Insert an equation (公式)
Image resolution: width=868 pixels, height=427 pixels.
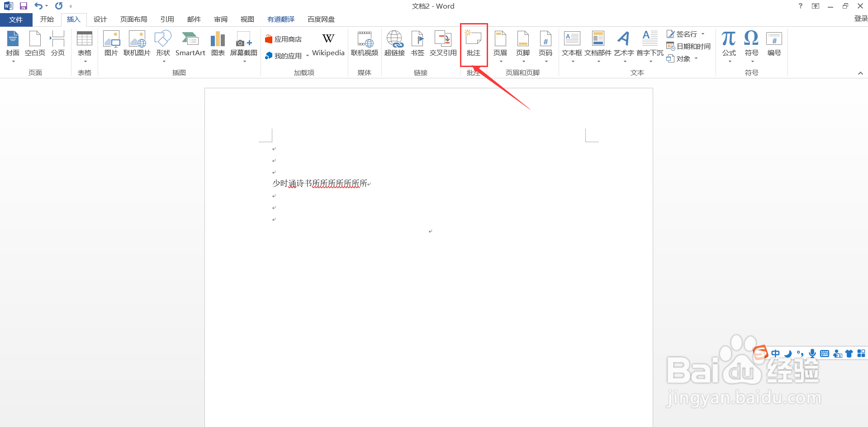pyautogui.click(x=729, y=46)
